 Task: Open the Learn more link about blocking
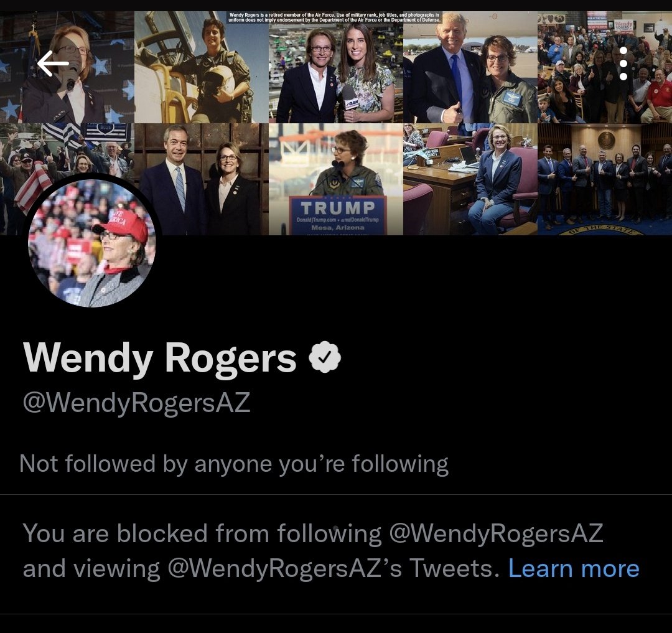[574, 569]
